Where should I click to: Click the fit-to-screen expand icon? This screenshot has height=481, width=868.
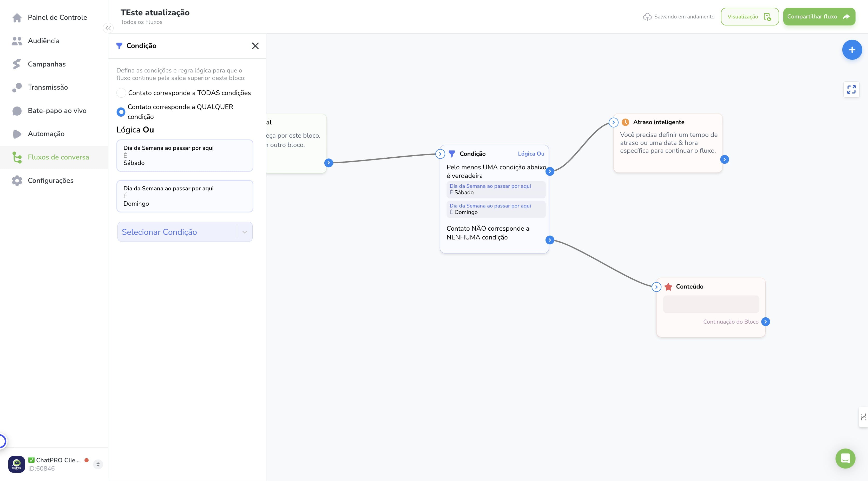(x=851, y=89)
